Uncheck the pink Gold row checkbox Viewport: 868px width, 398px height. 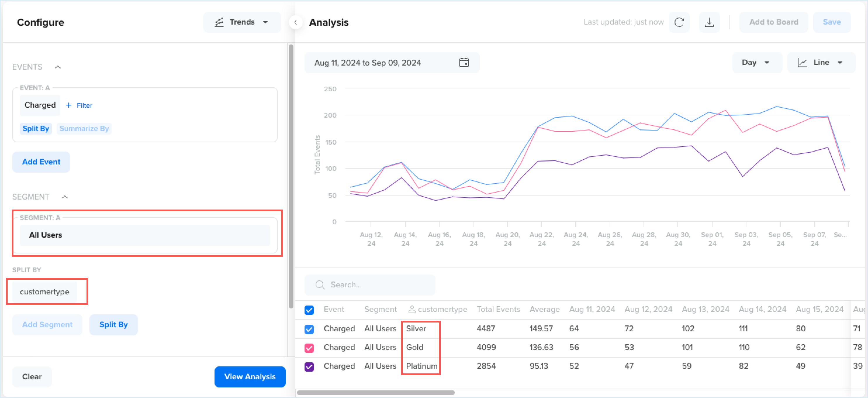[x=309, y=348]
